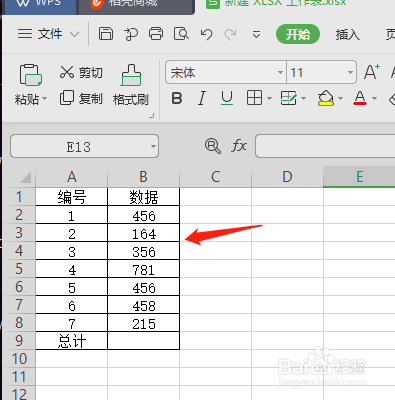
Task: Click 剪切 to cut selection
Action: tap(81, 72)
